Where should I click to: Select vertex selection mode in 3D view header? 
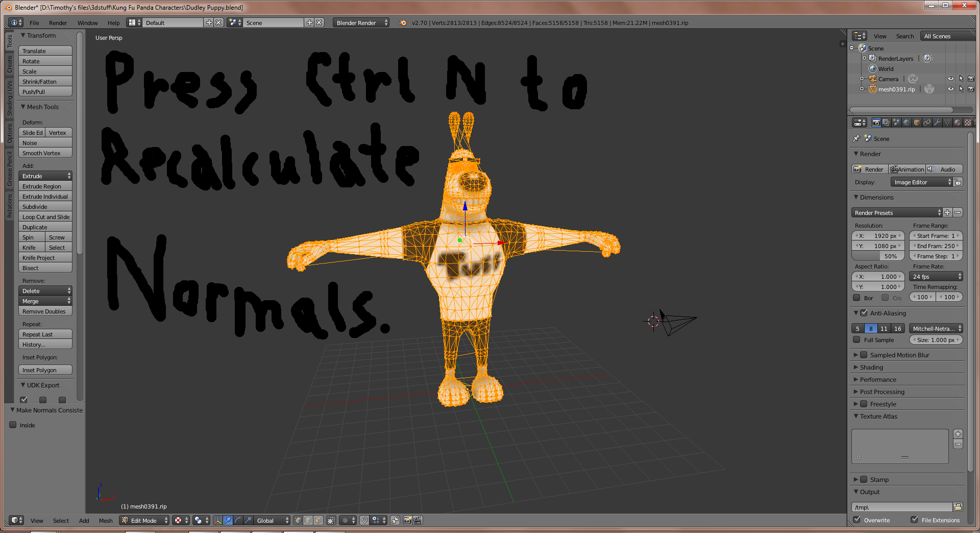(298, 520)
